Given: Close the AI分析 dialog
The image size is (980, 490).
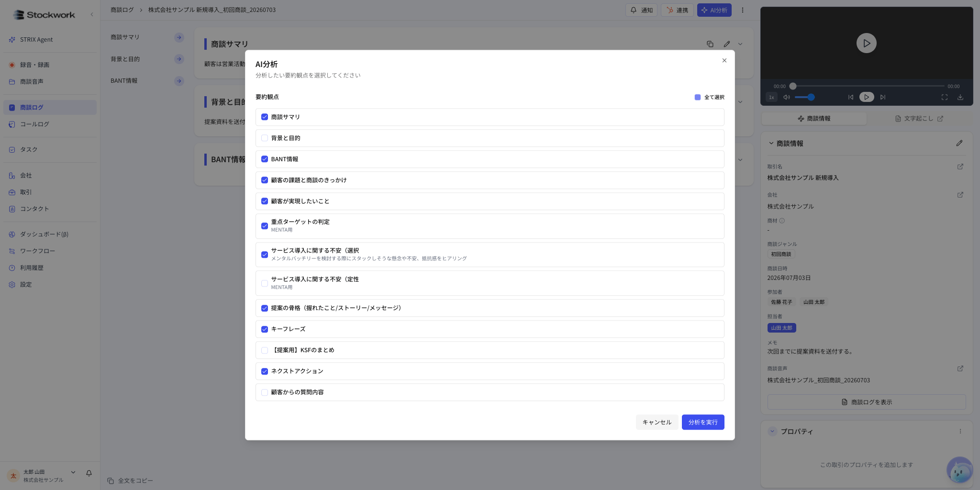Looking at the screenshot, I should pyautogui.click(x=724, y=60).
